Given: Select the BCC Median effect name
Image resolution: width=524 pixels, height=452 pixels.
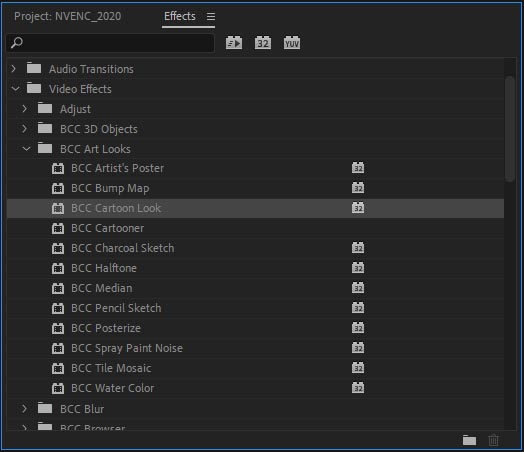Looking at the screenshot, I should [x=102, y=288].
